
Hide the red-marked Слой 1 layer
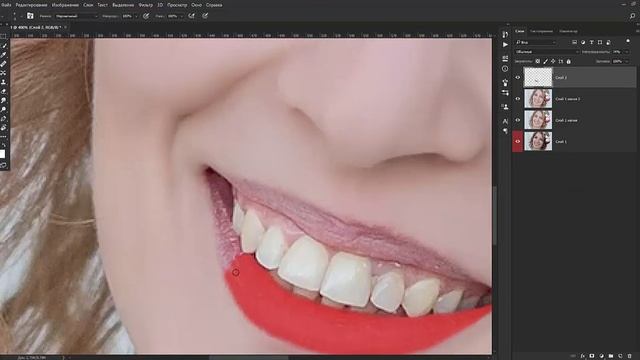click(518, 141)
